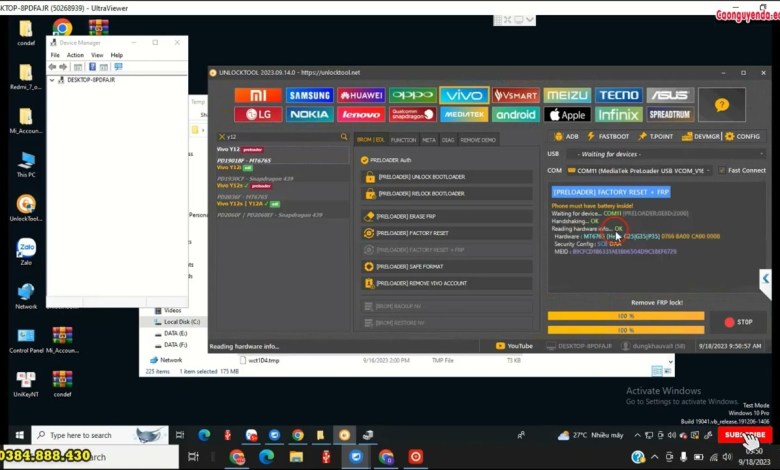Click PRELOADER RELOCK BOOTLOADER button
The width and height of the screenshot is (780, 470).
pyautogui.click(x=447, y=193)
